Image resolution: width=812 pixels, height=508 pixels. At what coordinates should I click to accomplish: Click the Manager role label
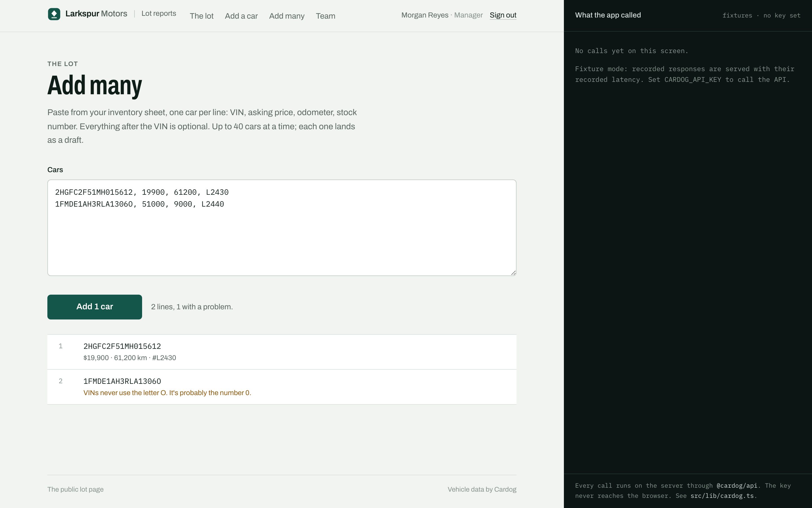pyautogui.click(x=468, y=15)
